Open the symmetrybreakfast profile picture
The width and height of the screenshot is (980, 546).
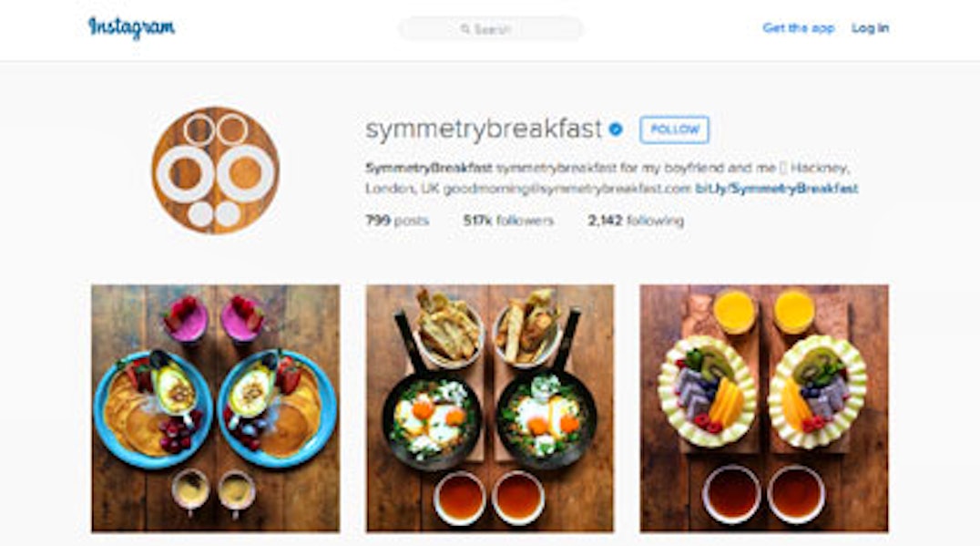coord(216,170)
